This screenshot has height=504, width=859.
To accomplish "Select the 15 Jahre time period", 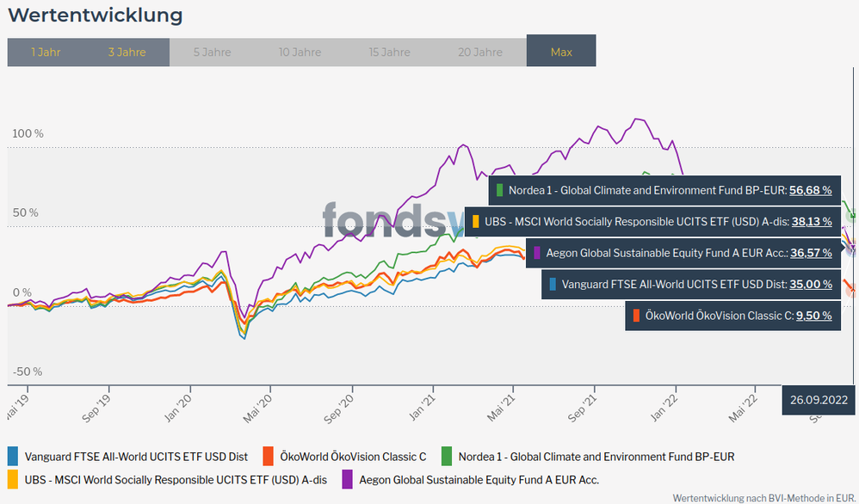I will [389, 52].
